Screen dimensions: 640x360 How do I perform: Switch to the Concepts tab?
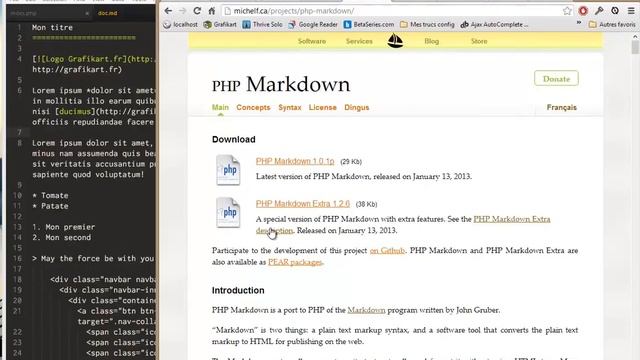tap(253, 107)
